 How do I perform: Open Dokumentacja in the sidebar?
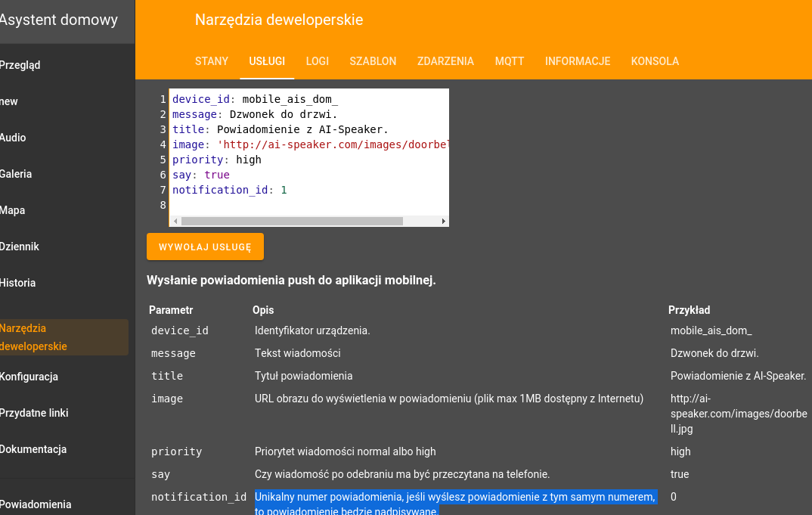(33, 449)
